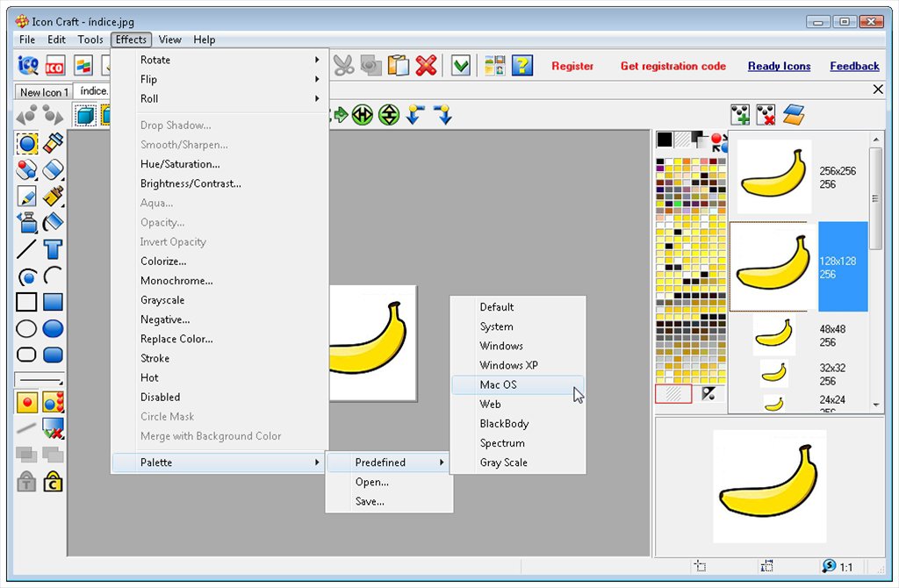
Task: Open the View menu
Action: [x=169, y=39]
